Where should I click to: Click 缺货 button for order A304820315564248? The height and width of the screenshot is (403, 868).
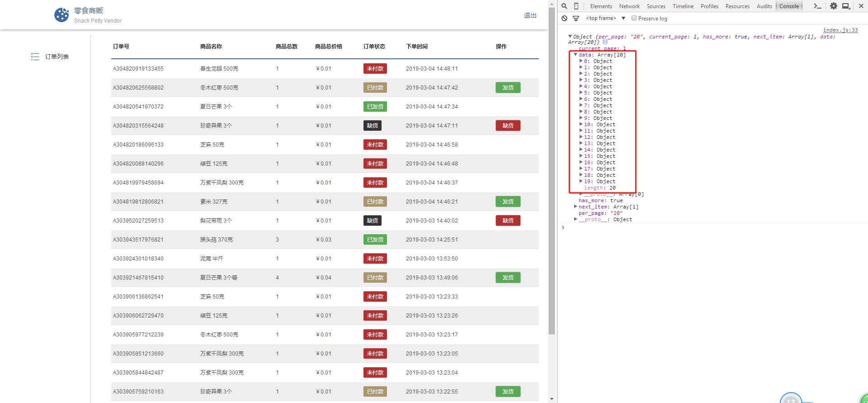(508, 126)
